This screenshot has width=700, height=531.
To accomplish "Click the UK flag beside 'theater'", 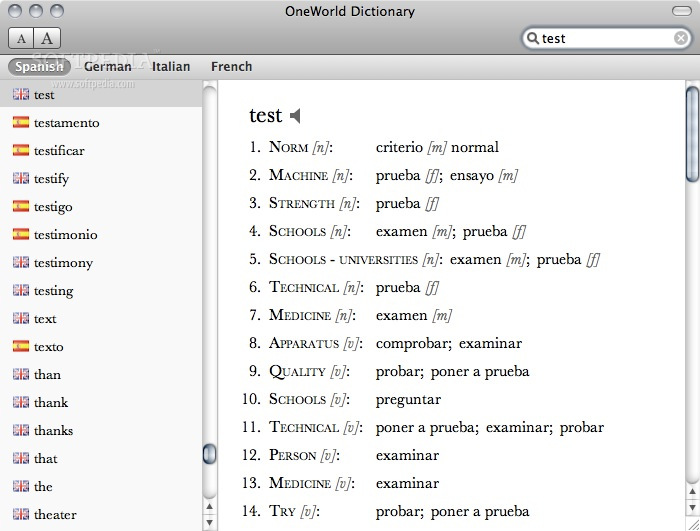I will pos(21,514).
